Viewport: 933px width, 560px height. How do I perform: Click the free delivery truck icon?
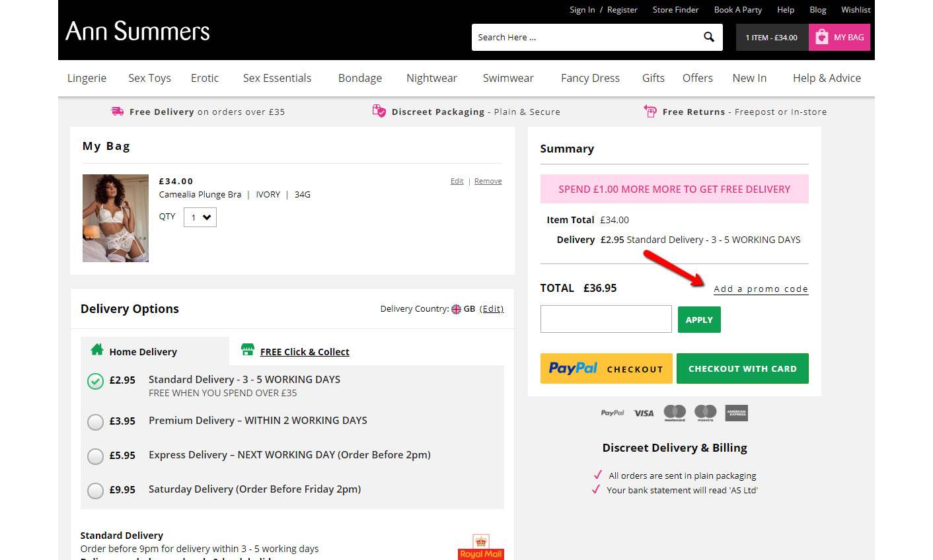click(x=118, y=112)
